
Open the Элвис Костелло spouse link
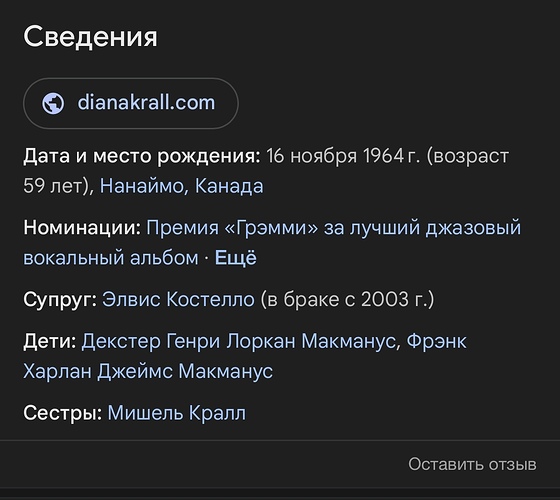[178, 299]
